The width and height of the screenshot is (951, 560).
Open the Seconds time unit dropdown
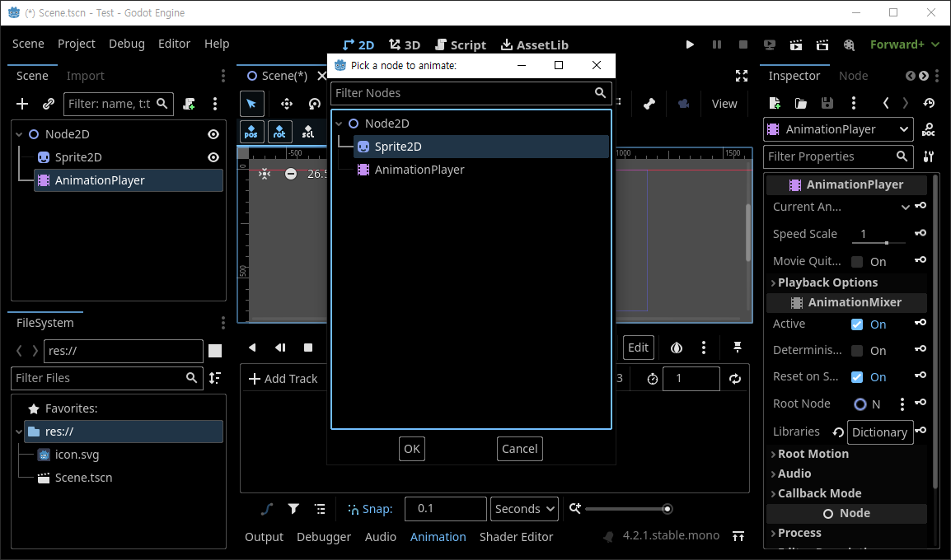click(524, 508)
